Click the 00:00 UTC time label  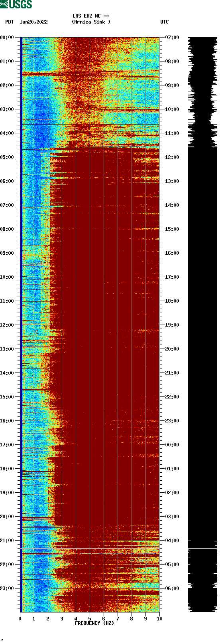(172, 445)
